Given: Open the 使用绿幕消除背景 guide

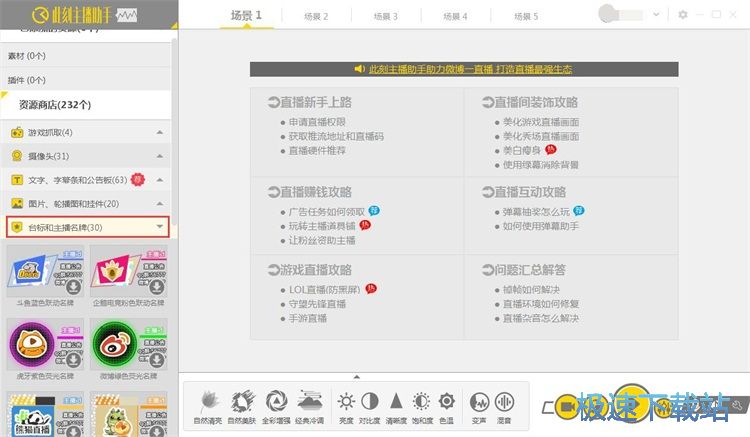Looking at the screenshot, I should pos(541,165).
